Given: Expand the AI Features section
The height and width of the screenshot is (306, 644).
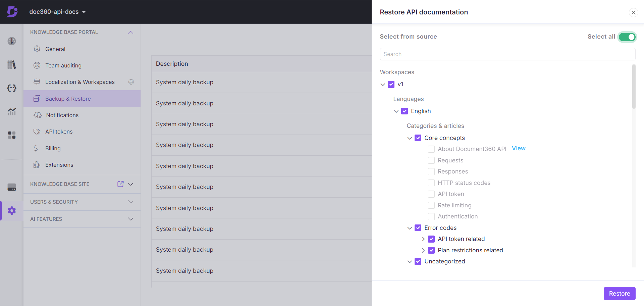Looking at the screenshot, I should click(131, 219).
